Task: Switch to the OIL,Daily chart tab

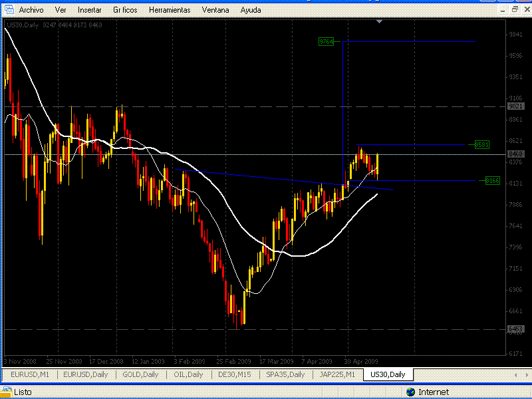Action: [188, 374]
